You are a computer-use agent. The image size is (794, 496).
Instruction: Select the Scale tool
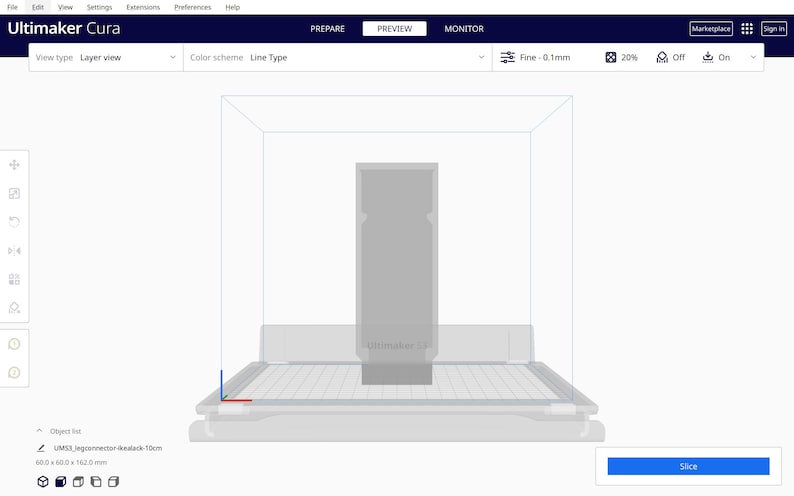point(14,193)
